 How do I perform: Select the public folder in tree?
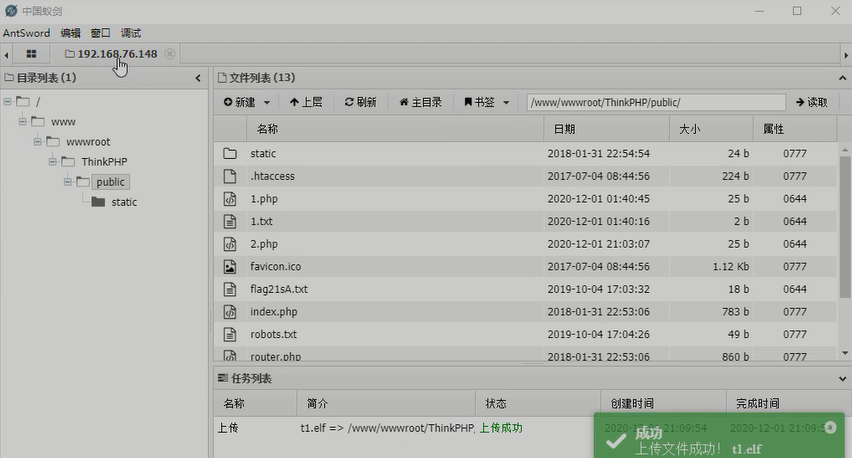tap(110, 182)
